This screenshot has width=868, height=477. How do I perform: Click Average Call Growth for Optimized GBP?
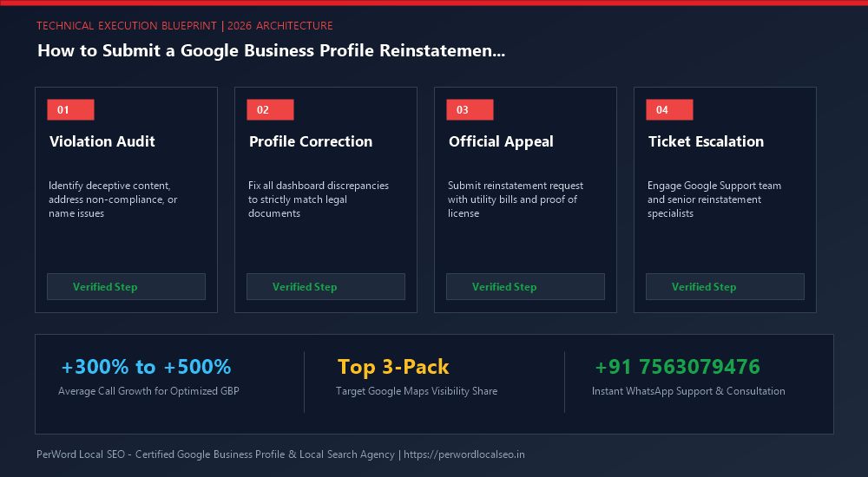coord(149,390)
